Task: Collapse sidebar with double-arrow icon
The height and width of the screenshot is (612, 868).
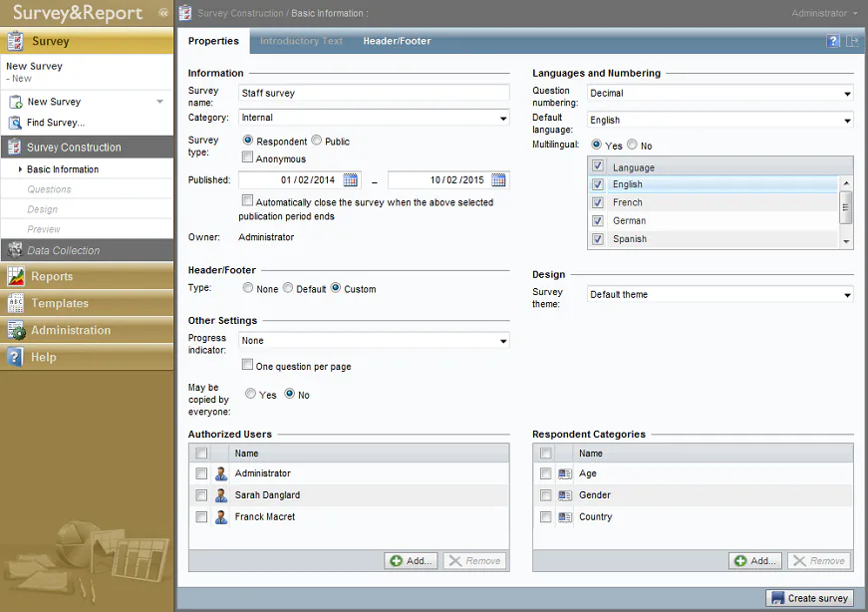Action: pyautogui.click(x=162, y=13)
